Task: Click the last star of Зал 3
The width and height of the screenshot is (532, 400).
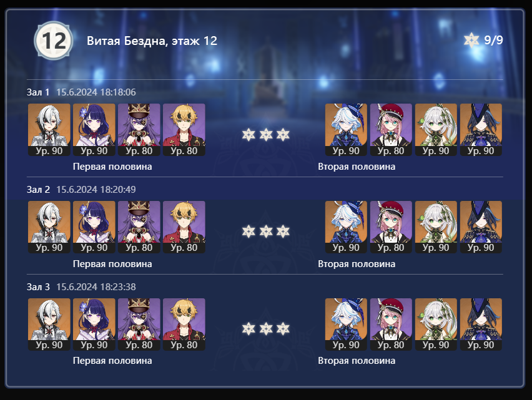Action: [x=283, y=329]
